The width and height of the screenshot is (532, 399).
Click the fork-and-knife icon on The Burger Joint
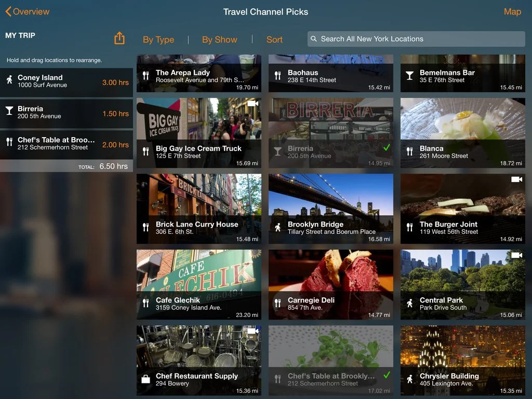coord(410,228)
